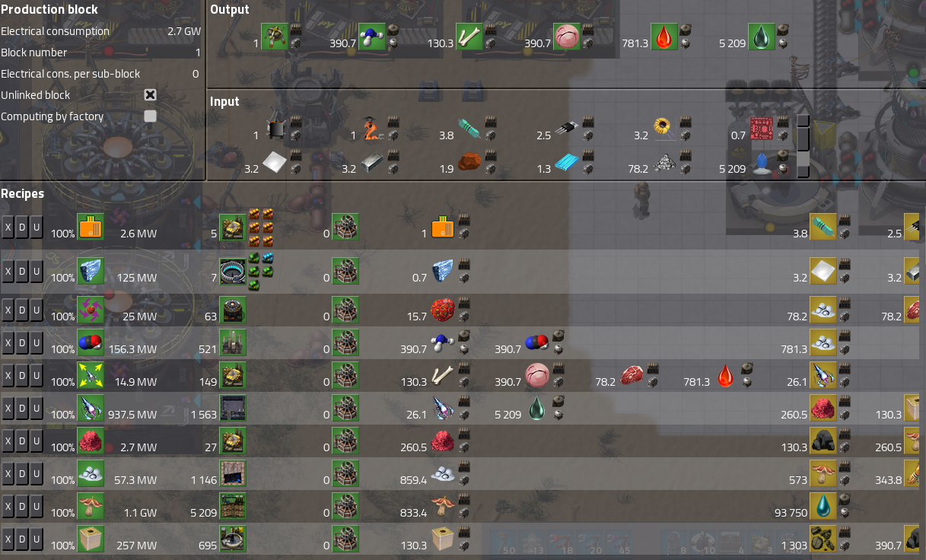Click the Electrical cons. per sub-block label
The width and height of the screenshot is (926, 560).
pos(71,75)
